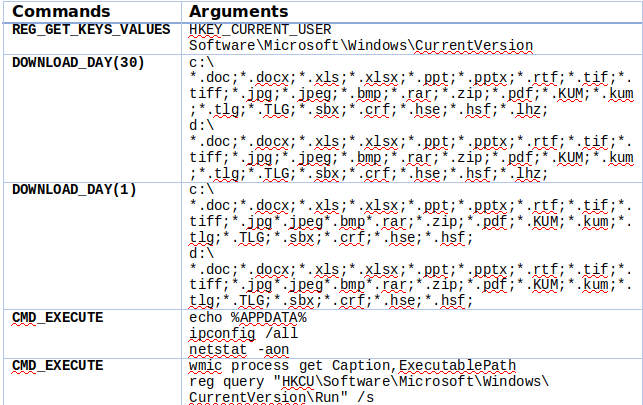The height and width of the screenshot is (405, 643).
Task: Click the d:\ line in DOWNLOAD_DAY(1) arguments
Action: 200,253
